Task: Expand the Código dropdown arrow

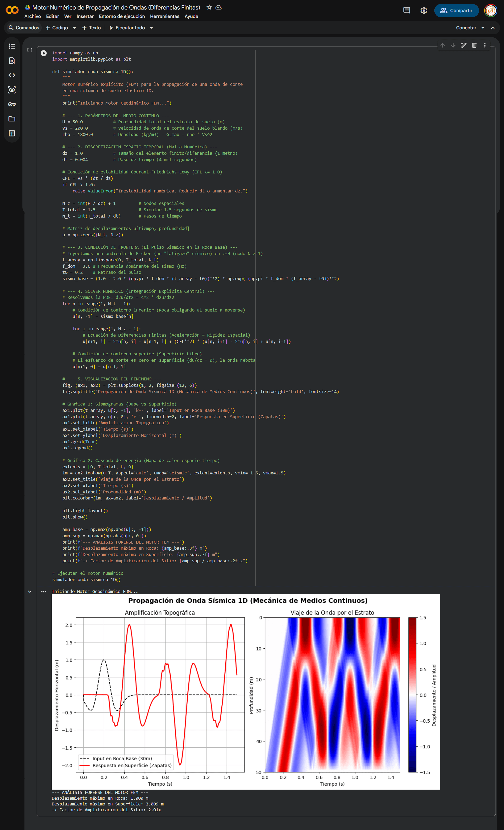Action: pos(74,28)
